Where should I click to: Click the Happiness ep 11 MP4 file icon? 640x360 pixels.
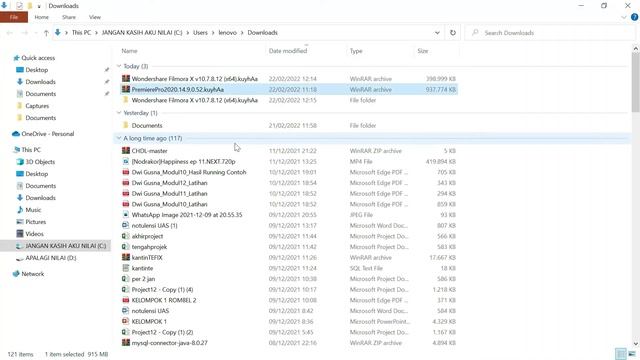[x=126, y=162]
